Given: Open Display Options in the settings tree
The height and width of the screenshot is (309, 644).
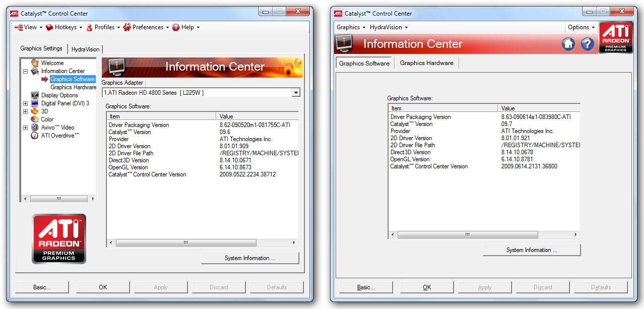Looking at the screenshot, I should tap(59, 95).
